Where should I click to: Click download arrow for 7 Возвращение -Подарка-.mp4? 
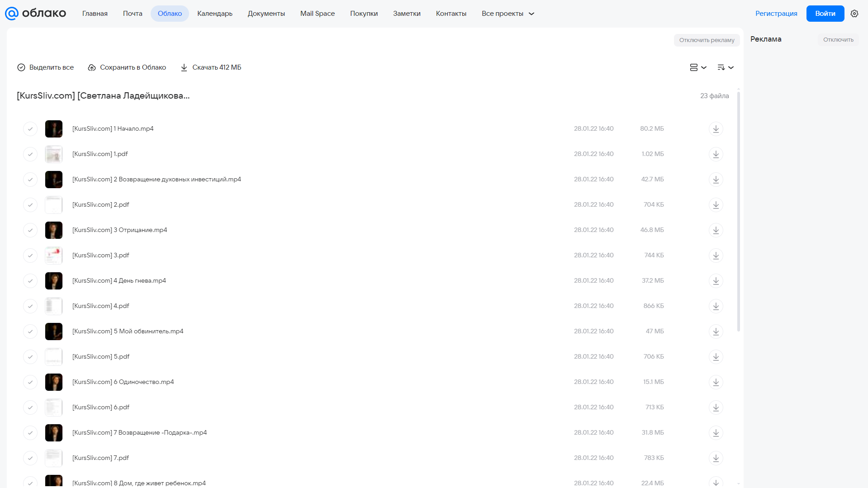click(716, 433)
